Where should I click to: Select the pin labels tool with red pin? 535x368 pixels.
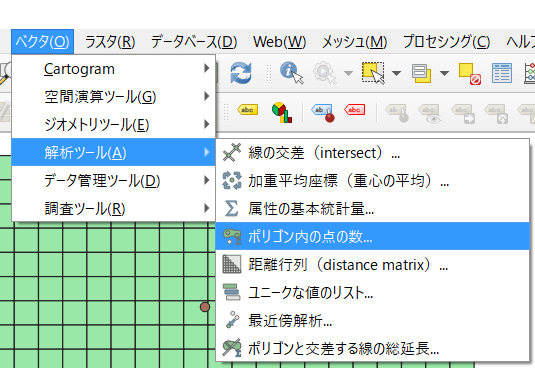(323, 113)
